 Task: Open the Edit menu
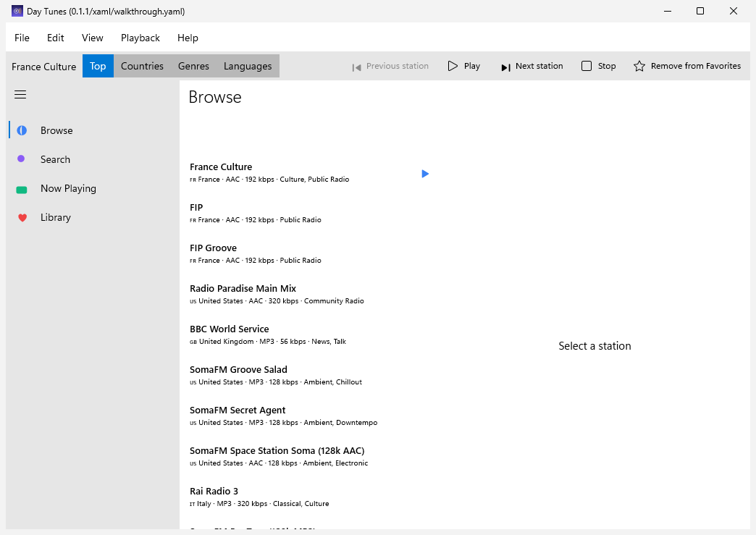pyautogui.click(x=56, y=38)
